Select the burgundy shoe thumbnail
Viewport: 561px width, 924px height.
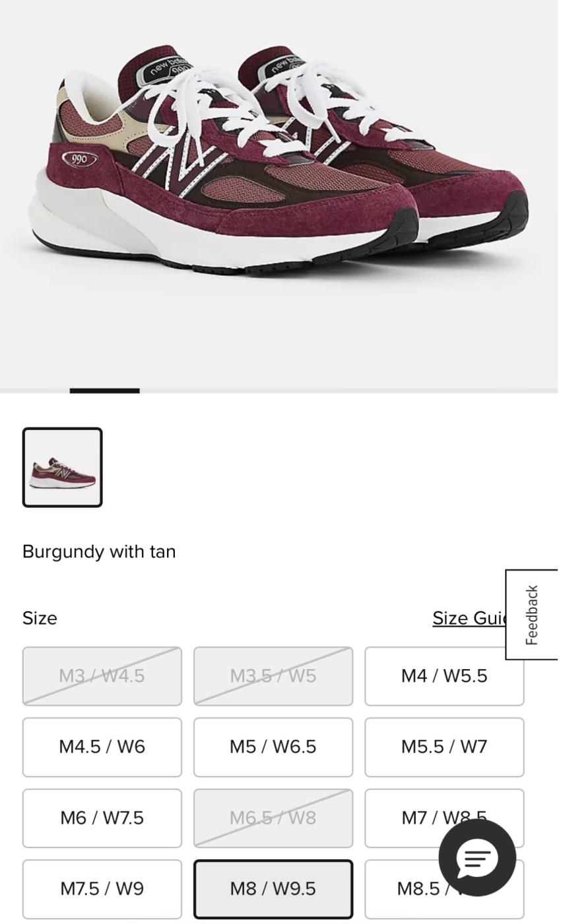63,468
